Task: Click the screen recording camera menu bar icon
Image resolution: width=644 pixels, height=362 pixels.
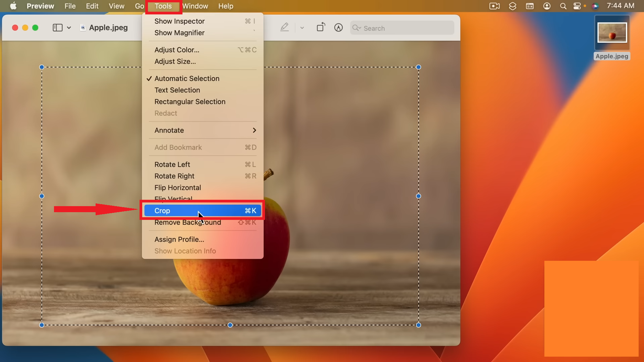Action: pos(494,6)
